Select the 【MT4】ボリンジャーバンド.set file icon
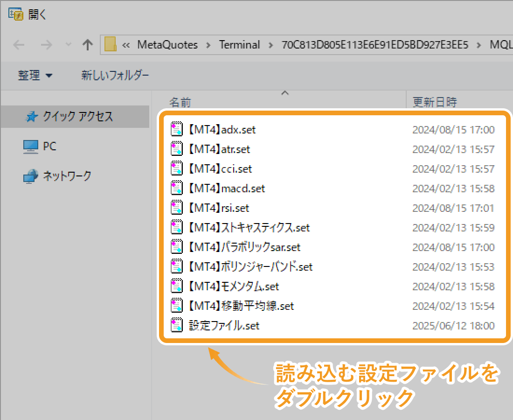This screenshot has height=420, width=513. tap(177, 266)
